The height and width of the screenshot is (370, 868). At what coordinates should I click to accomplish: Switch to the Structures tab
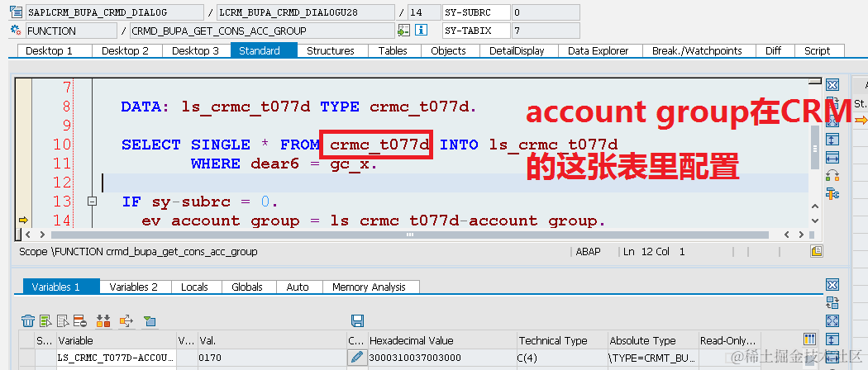(331, 51)
